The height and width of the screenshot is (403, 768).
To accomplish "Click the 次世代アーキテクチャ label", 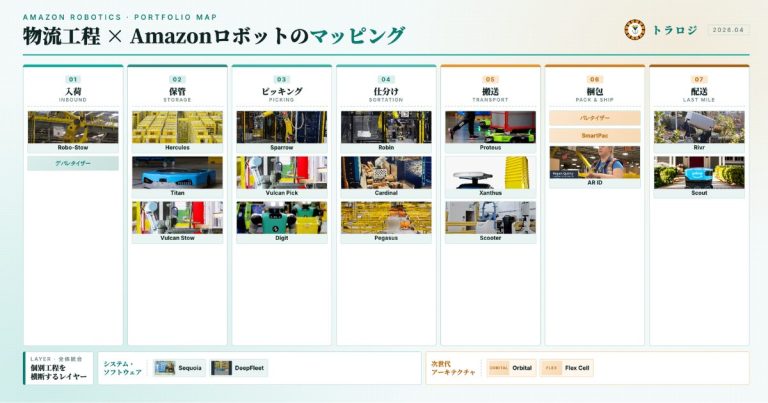I will [453, 368].
